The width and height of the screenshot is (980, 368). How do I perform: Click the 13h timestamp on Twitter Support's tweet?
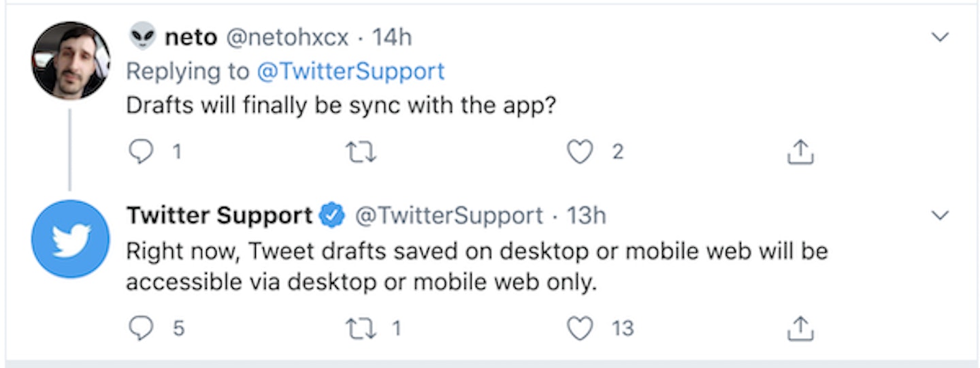tap(586, 216)
